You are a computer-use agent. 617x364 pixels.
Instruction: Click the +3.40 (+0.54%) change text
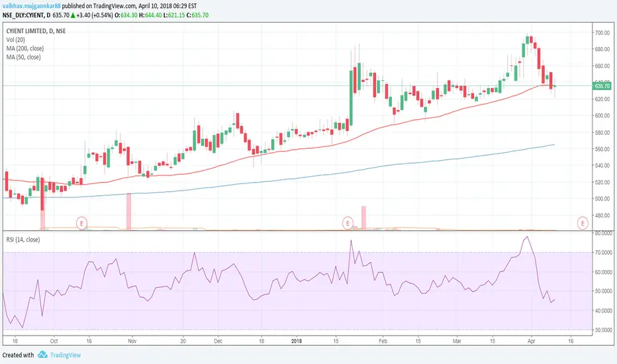(95, 15)
